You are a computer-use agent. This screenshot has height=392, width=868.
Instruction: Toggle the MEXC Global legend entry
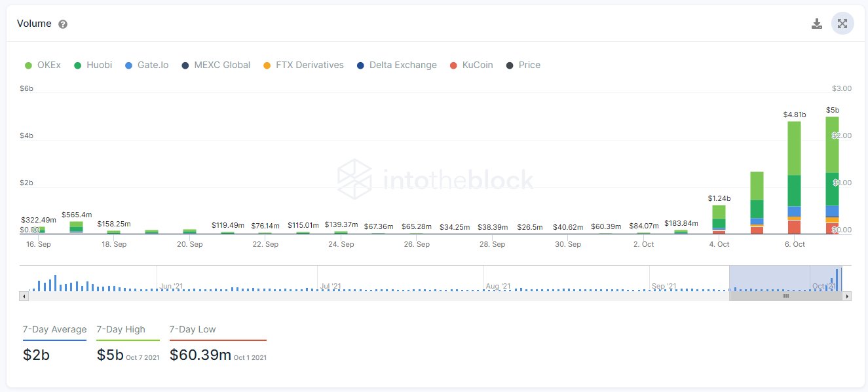pos(216,65)
